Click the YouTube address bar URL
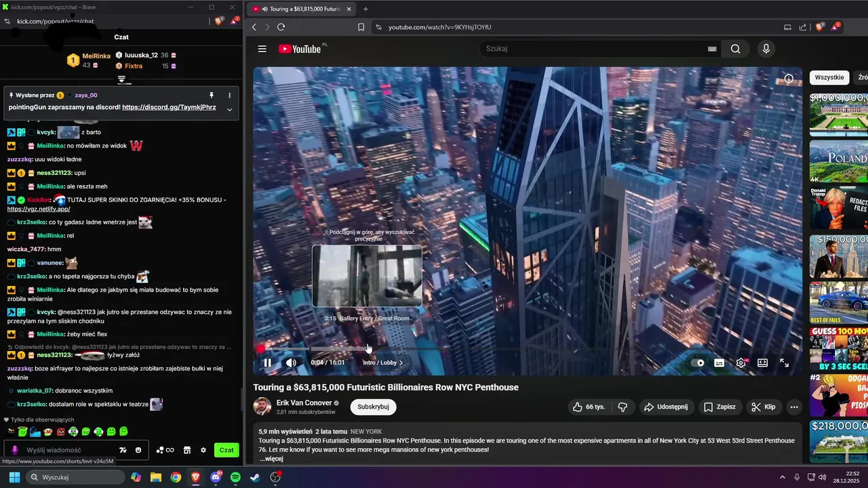 [x=439, y=27]
